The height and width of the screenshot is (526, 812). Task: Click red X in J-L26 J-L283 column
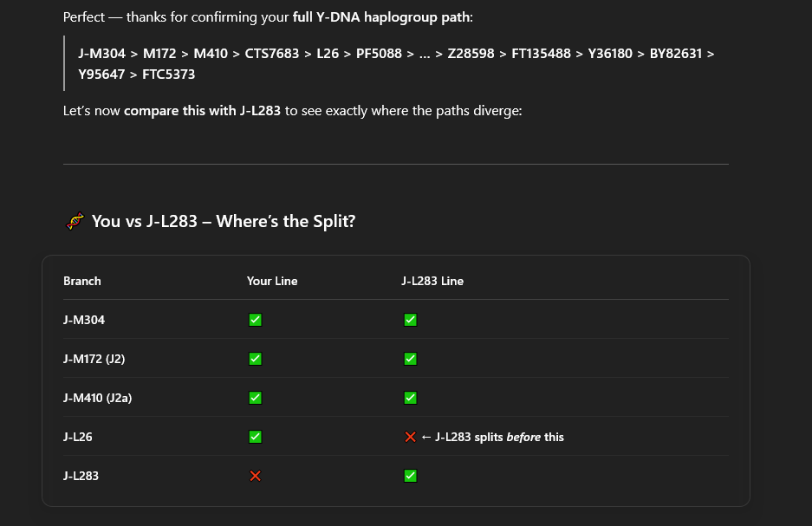click(410, 437)
